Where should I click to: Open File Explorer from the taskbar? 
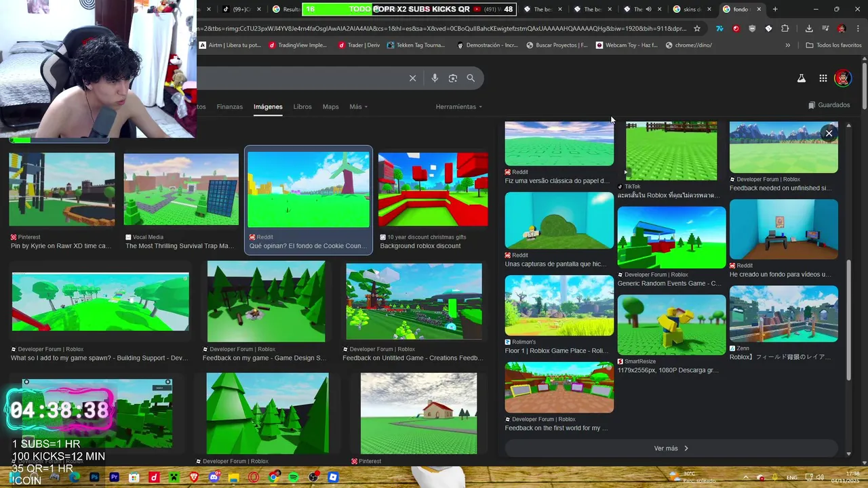(233, 477)
